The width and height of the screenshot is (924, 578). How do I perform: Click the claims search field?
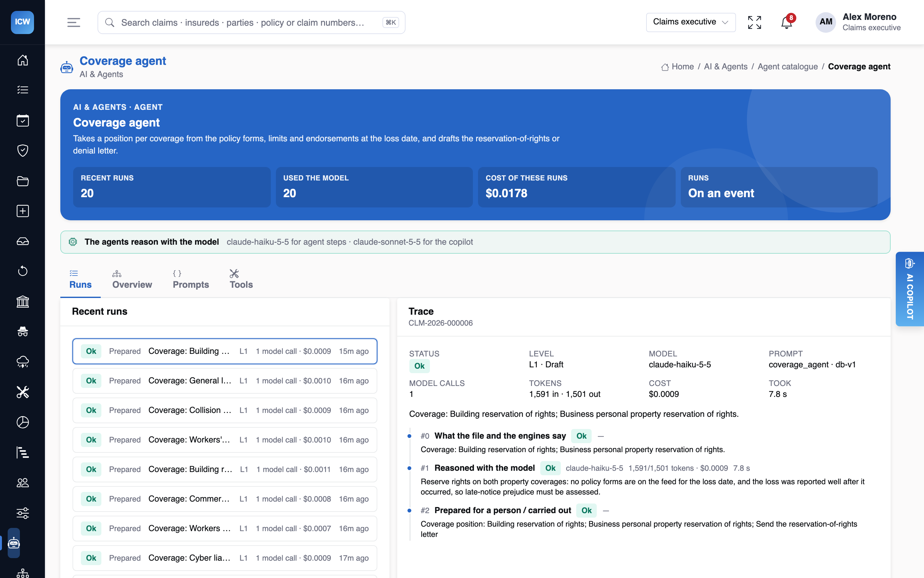click(x=251, y=22)
